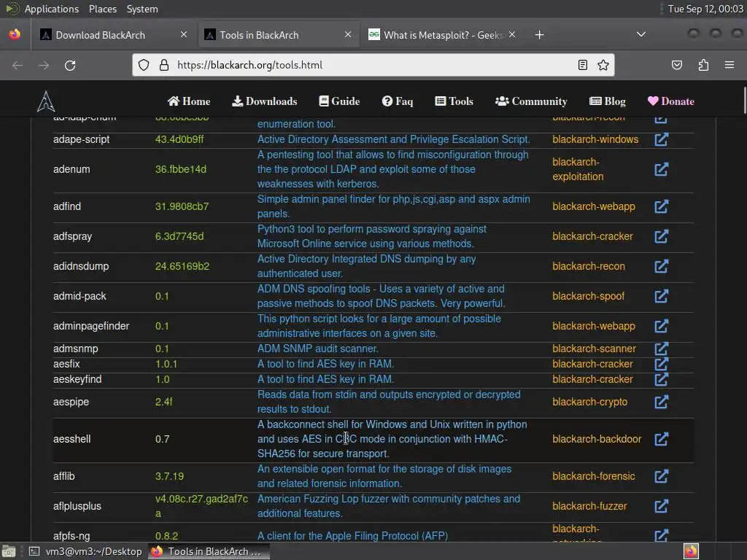Screen dimensions: 747x560
Task: Open external link icon for afflib
Action: click(661, 476)
